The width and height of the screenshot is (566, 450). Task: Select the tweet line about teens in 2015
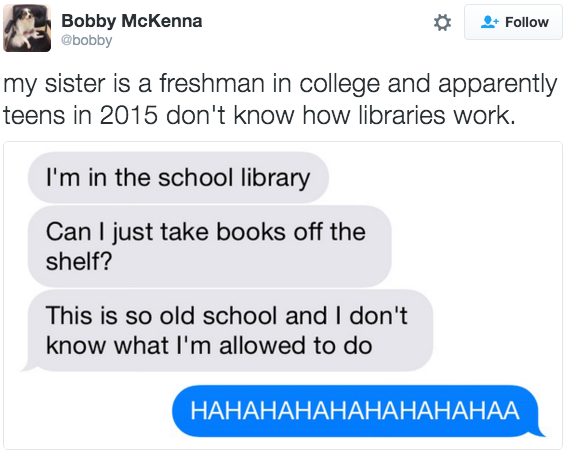[259, 115]
